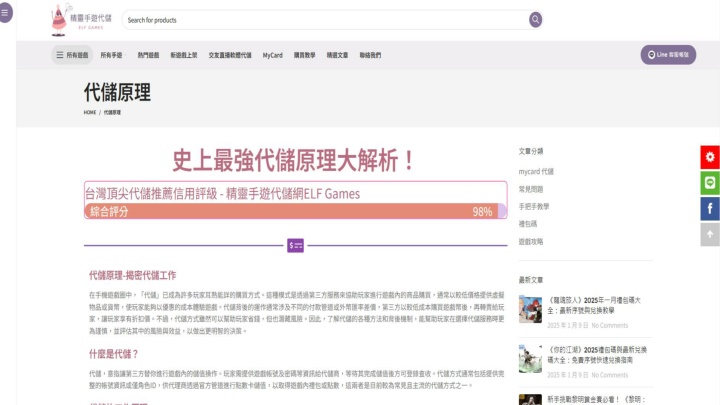
Task: Click the 代儲原理-揭密代儲工作 subheading
Action: point(133,276)
